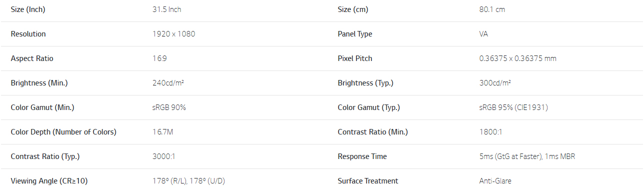
Task: Select the 0.36375 x 0.36375 mm value
Action: 518,58
